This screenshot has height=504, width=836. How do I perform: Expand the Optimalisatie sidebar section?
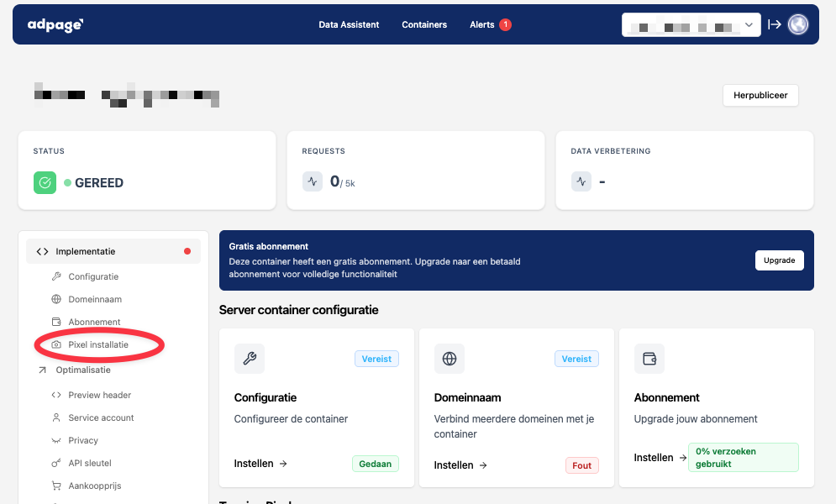83,370
